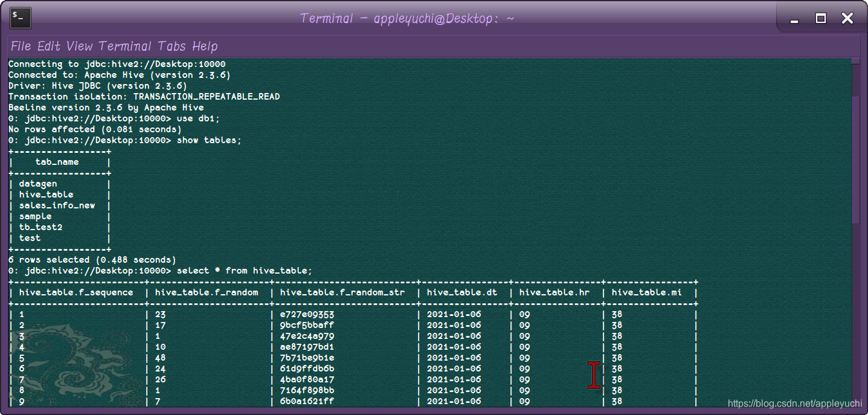Click the hive_table.f_random_str column header

pos(342,292)
